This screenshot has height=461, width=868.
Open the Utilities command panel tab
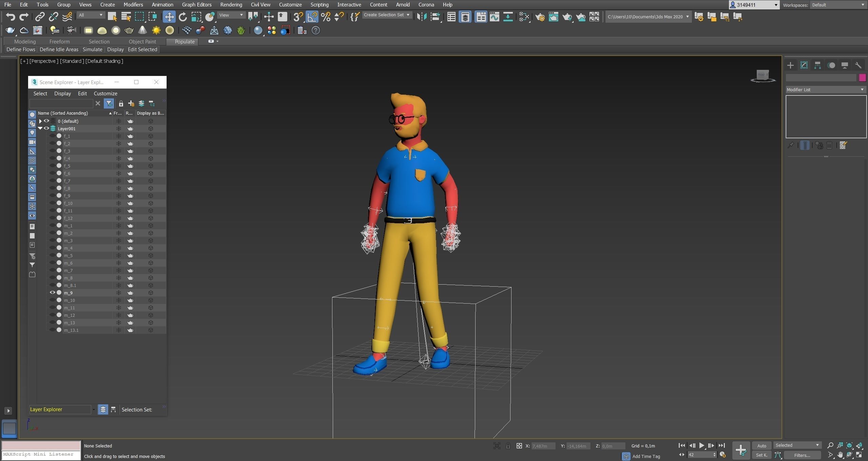click(x=858, y=65)
